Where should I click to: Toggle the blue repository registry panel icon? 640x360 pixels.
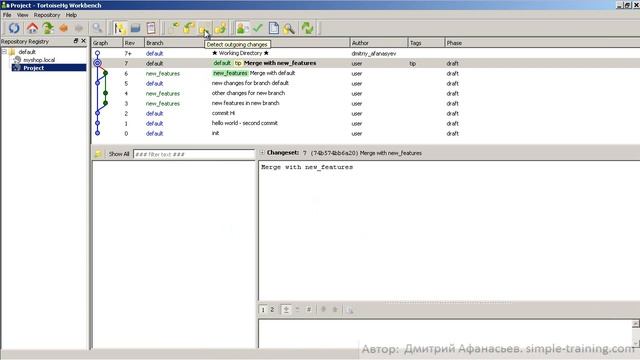tap(136, 28)
